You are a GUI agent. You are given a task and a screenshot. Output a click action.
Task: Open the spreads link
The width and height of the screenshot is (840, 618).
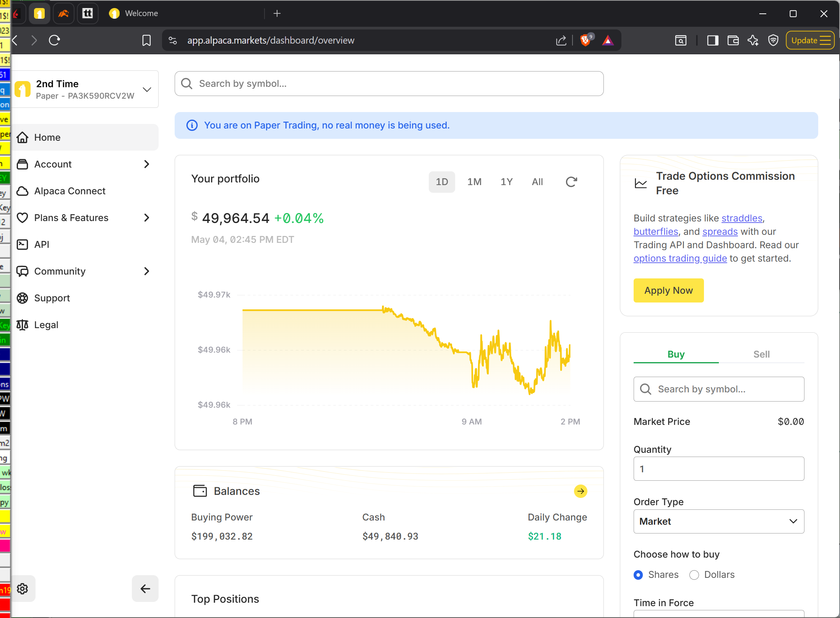pos(720,231)
